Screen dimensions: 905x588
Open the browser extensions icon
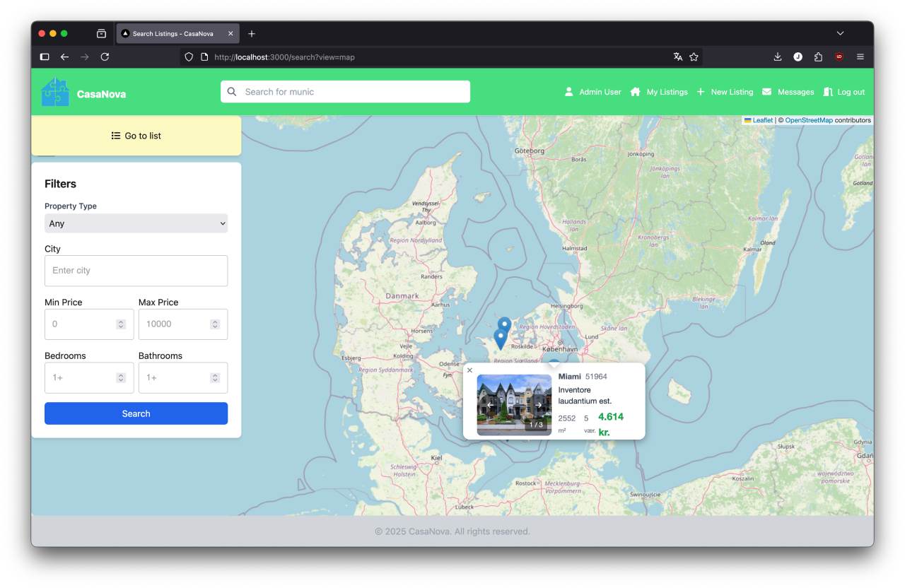pos(818,57)
